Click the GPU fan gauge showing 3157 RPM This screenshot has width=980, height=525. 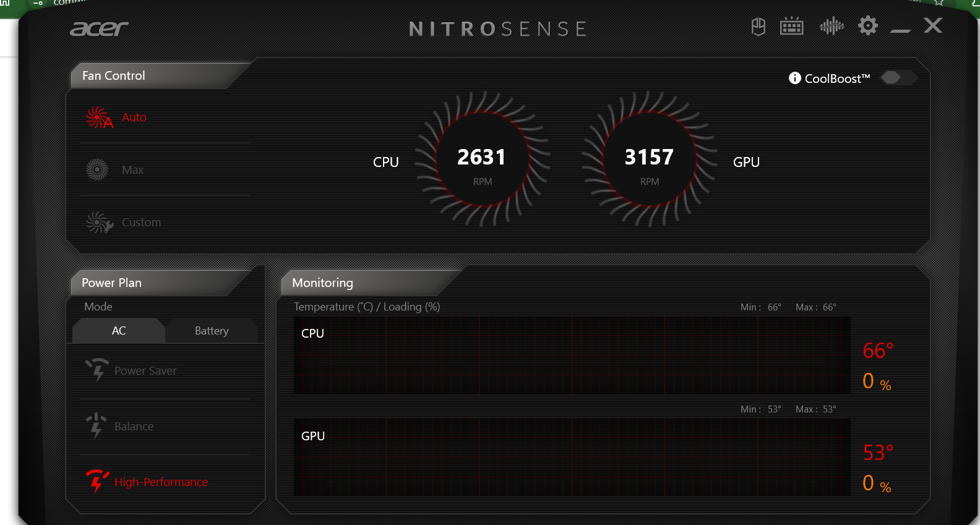point(650,159)
